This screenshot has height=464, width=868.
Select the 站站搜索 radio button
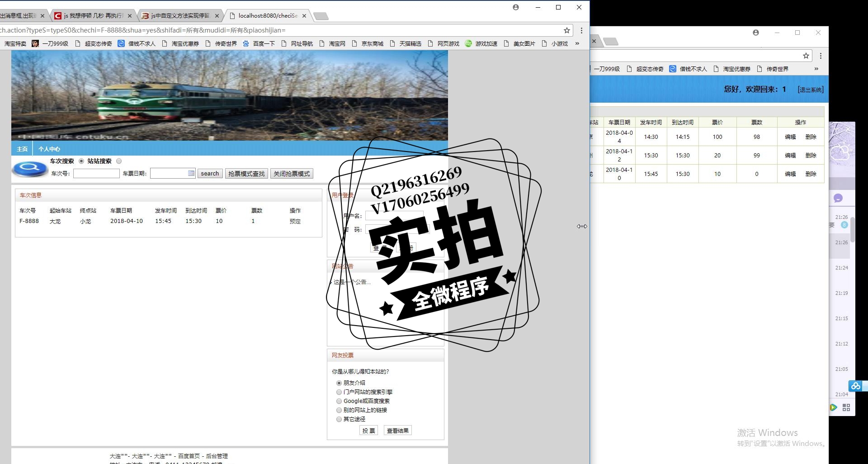(119, 161)
